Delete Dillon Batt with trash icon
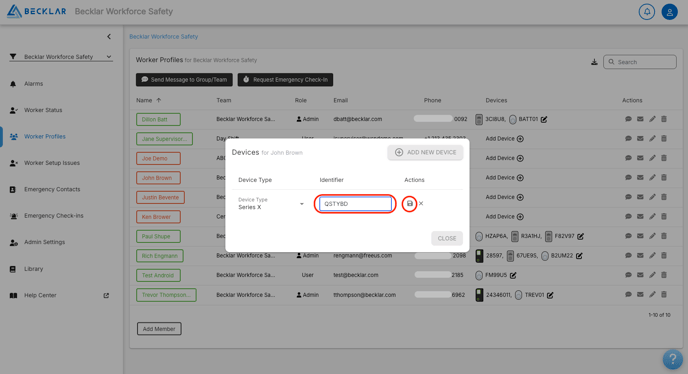 [664, 119]
